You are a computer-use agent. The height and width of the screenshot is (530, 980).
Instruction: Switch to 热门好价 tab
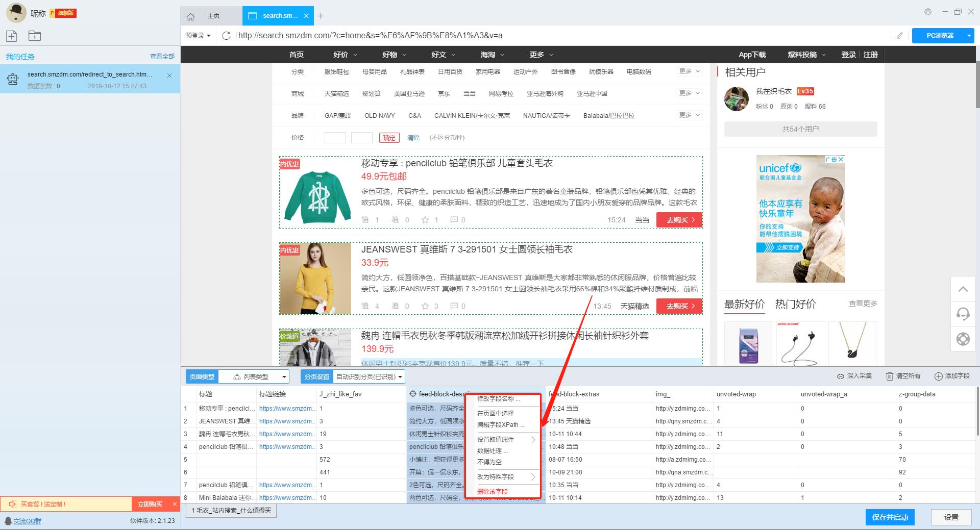(x=795, y=304)
